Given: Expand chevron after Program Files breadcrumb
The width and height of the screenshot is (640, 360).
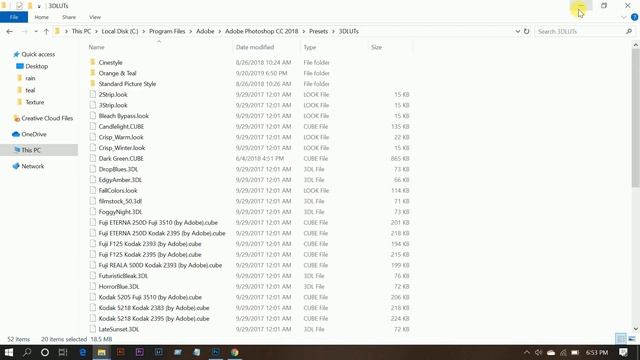Looking at the screenshot, I should [x=191, y=31].
